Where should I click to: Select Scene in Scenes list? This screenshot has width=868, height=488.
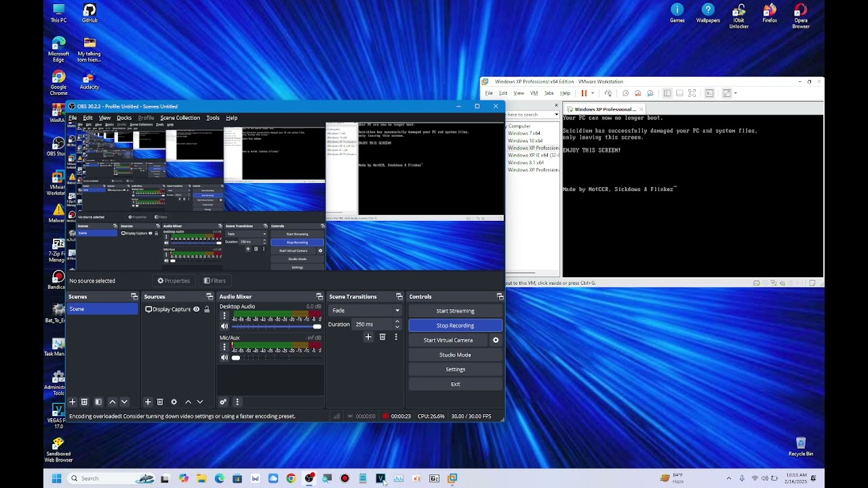102,309
